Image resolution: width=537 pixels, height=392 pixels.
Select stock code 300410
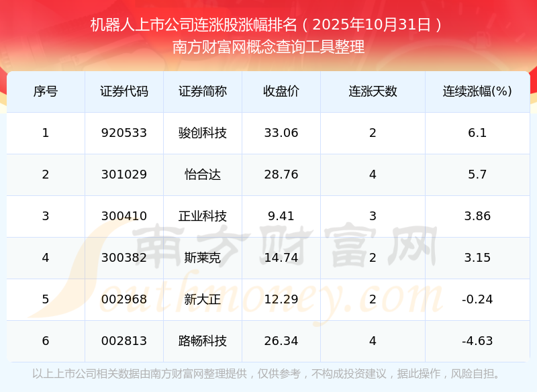point(124,216)
